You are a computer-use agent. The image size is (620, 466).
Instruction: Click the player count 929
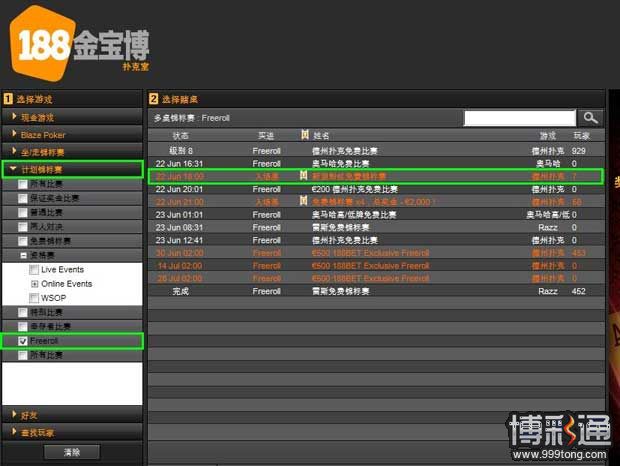click(578, 151)
